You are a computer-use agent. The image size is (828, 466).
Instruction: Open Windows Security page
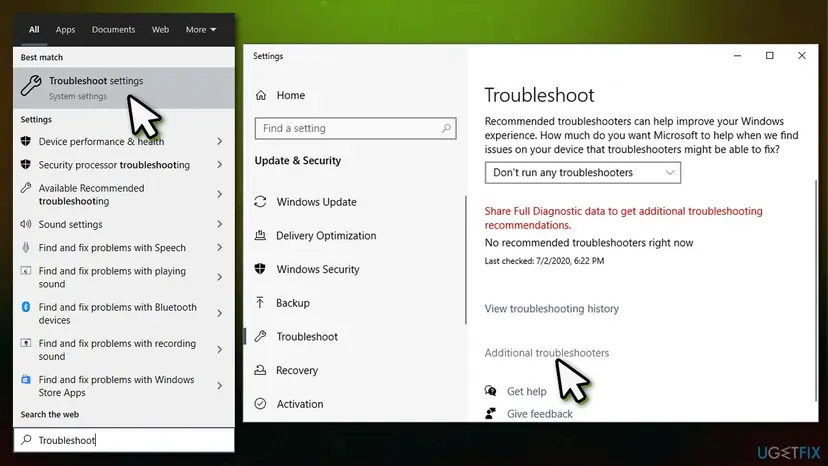click(x=318, y=269)
